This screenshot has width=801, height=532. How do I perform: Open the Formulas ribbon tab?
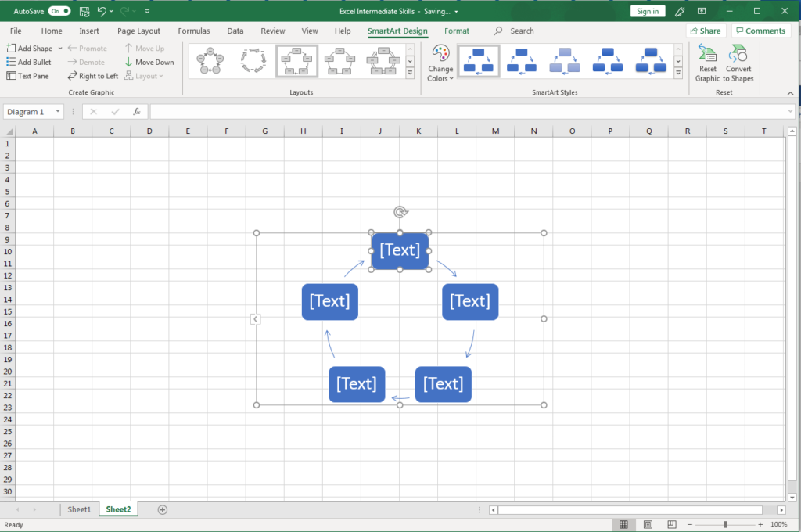pos(194,31)
